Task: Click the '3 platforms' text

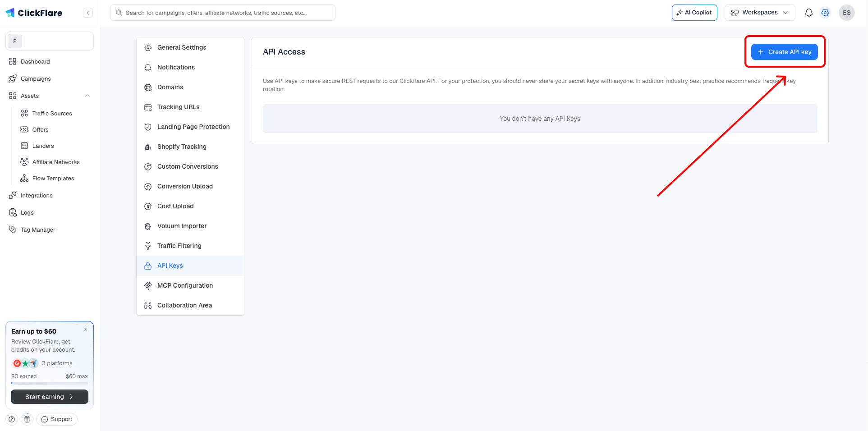Action: [57, 363]
